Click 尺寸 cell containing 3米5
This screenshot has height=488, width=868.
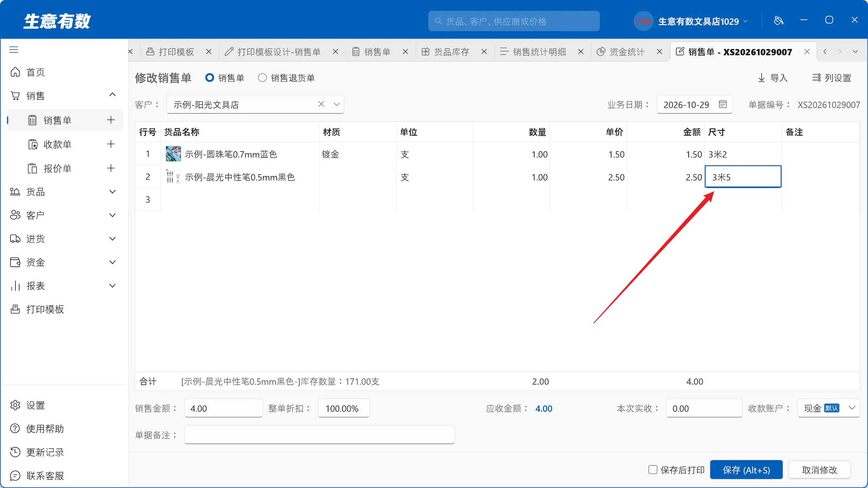tap(743, 177)
